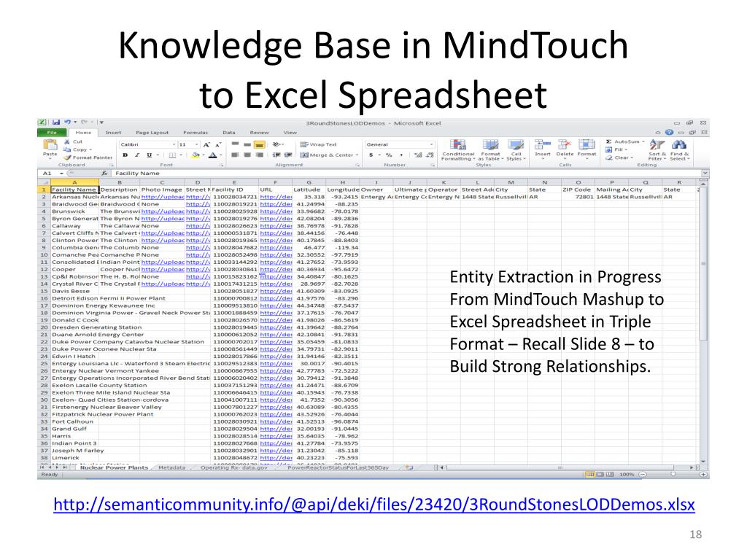Click the Decrease Font Size icon

218,144
